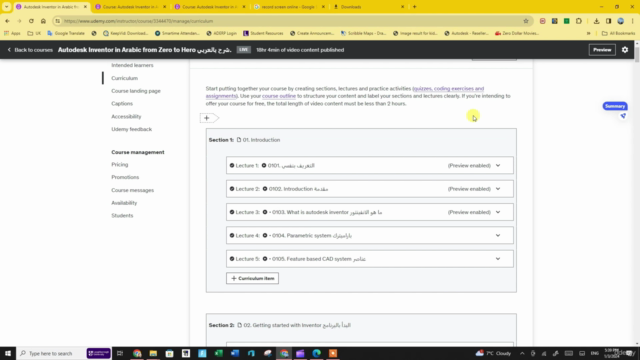
Task: Open the Student Resources bookmark
Action: coord(263,33)
